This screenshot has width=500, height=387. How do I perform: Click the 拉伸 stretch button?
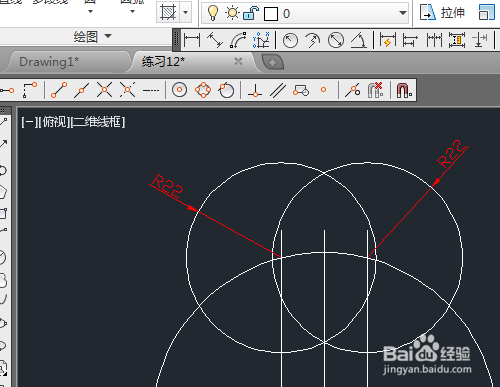point(442,13)
